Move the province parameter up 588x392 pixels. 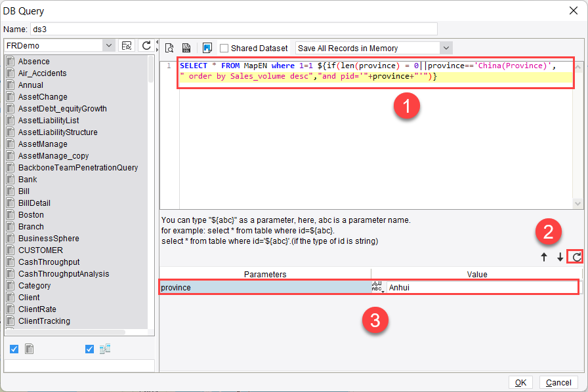(x=543, y=256)
